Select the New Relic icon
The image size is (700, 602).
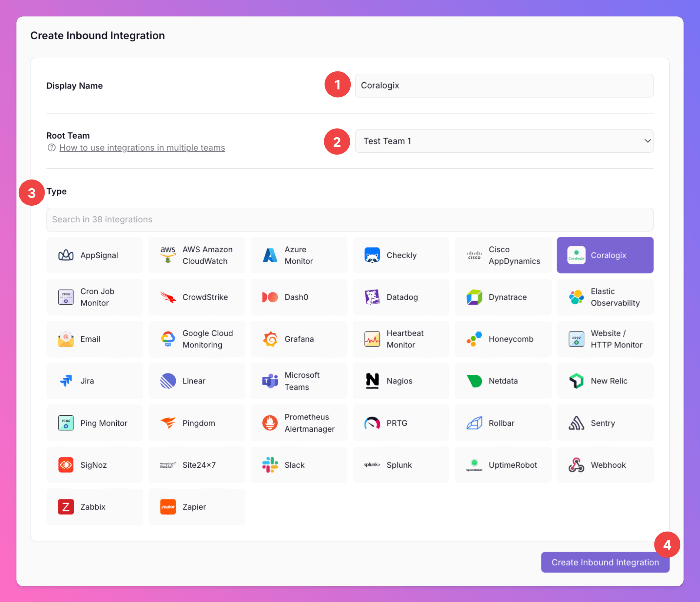tap(576, 381)
